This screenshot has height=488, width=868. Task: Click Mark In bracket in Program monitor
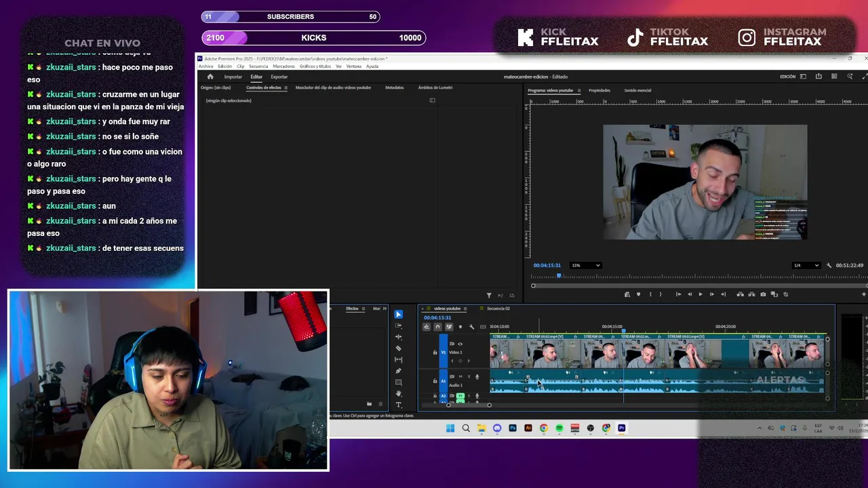[650, 294]
